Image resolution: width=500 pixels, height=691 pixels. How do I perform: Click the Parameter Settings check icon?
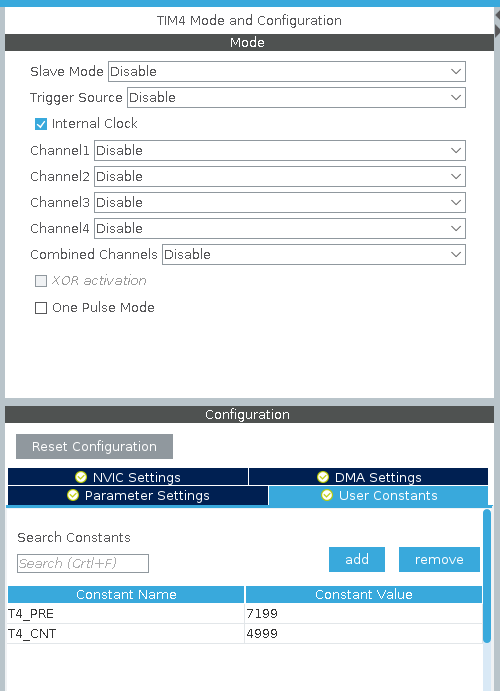(x=73, y=495)
